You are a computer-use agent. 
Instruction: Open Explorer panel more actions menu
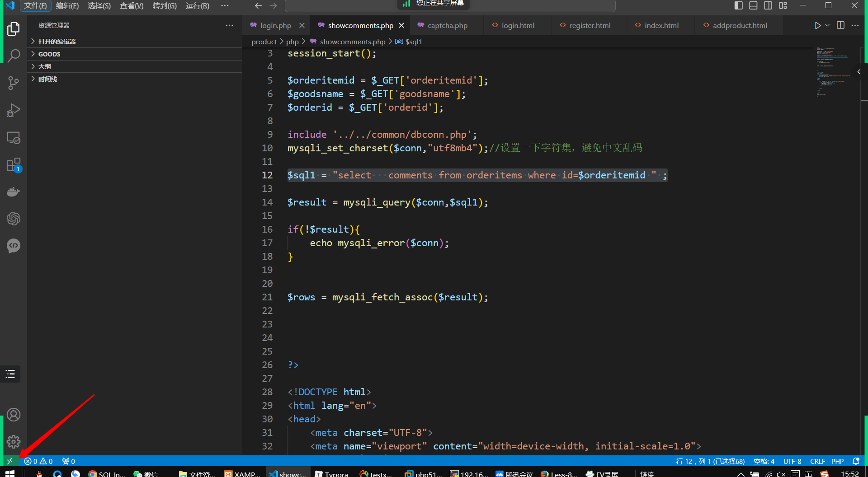click(230, 25)
